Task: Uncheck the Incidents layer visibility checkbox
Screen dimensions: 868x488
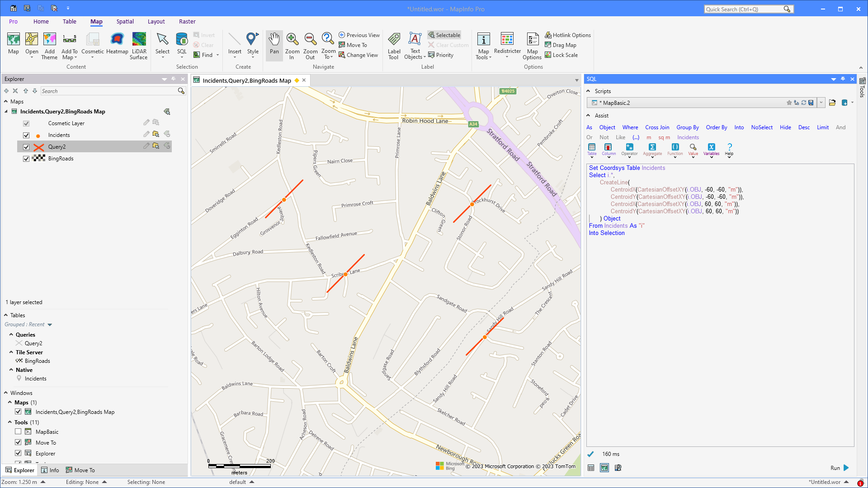Action: tap(26, 135)
